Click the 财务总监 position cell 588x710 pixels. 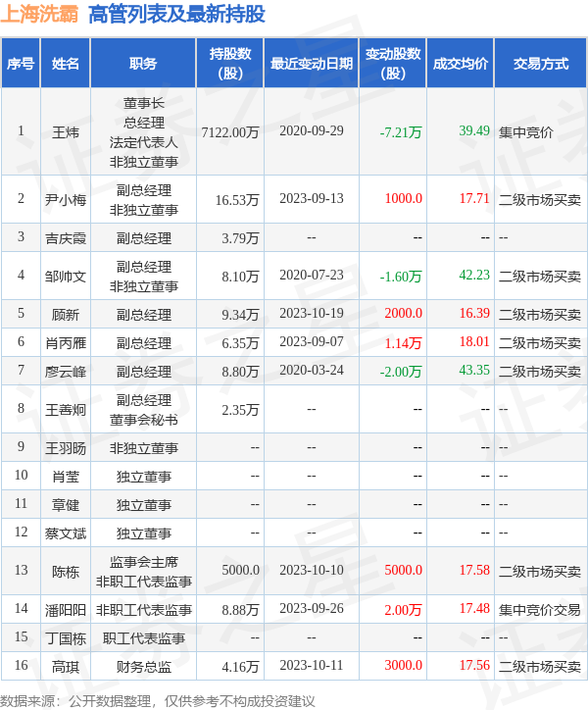pos(143,667)
